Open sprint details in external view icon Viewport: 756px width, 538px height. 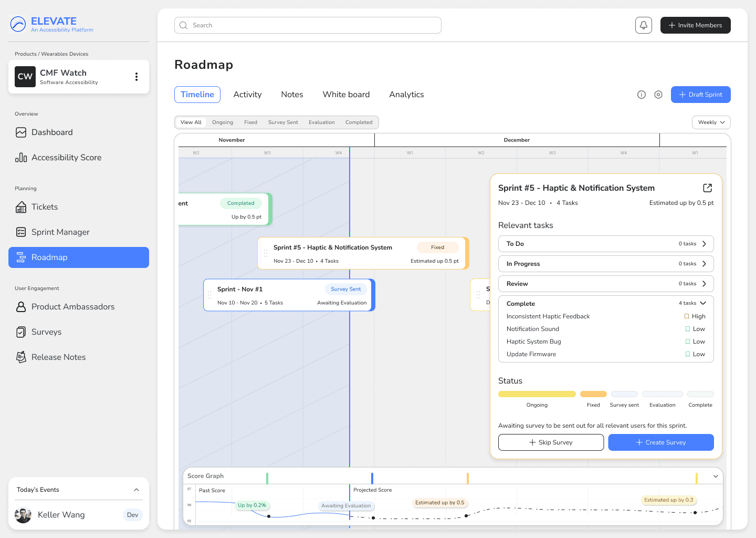coord(707,188)
